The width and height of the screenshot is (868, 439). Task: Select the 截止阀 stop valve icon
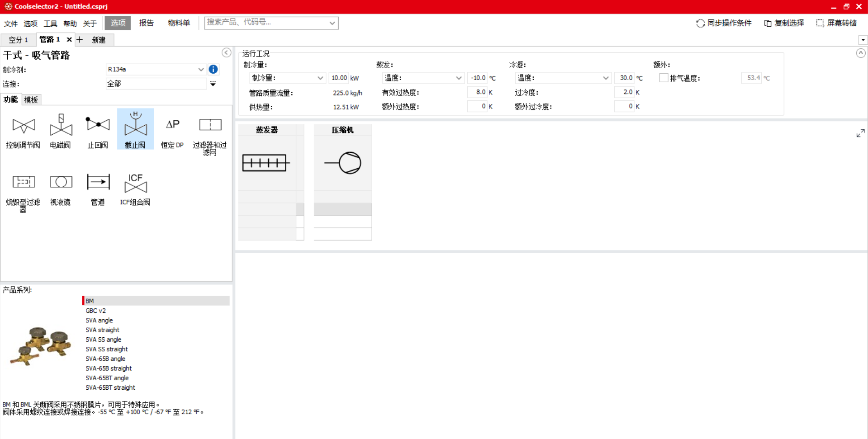pyautogui.click(x=135, y=129)
